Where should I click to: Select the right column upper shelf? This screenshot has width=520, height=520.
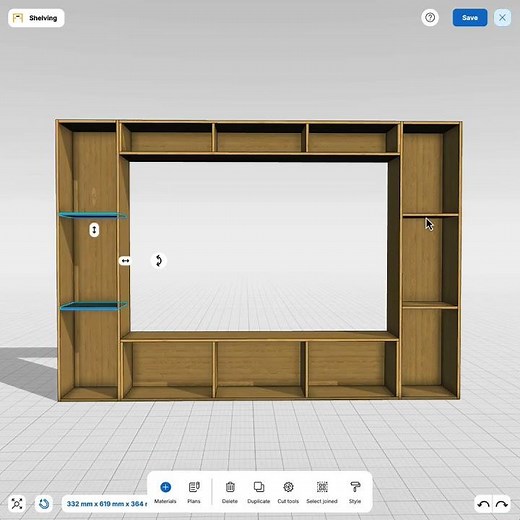(430, 215)
